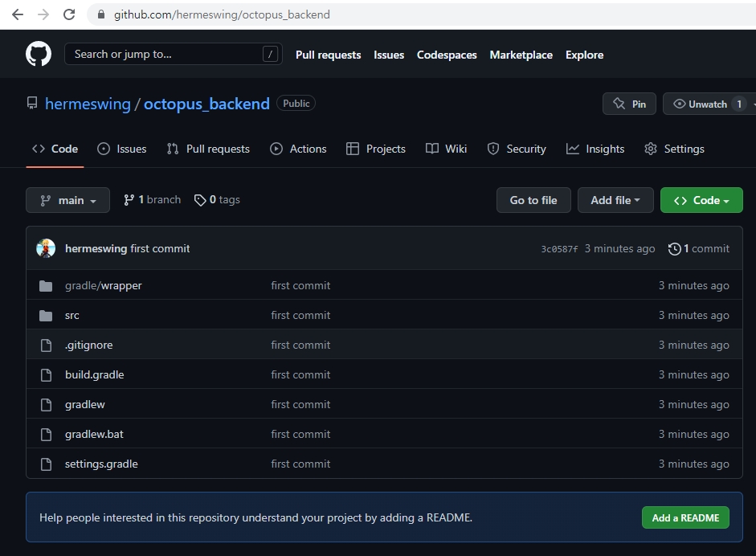756x556 pixels.
Task: Click the Public visibility badge
Action: click(296, 103)
